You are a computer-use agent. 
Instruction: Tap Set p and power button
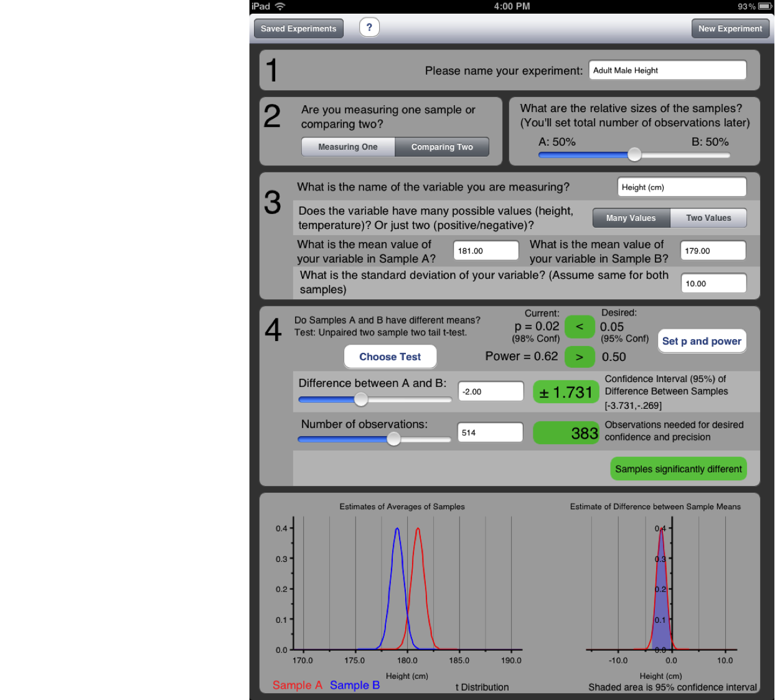(702, 341)
